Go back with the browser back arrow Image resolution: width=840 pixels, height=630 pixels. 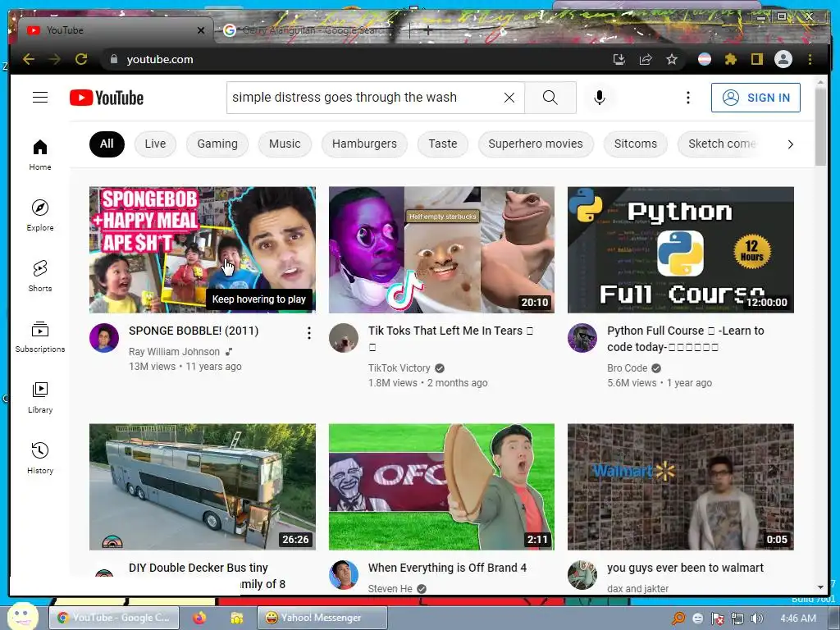click(29, 59)
